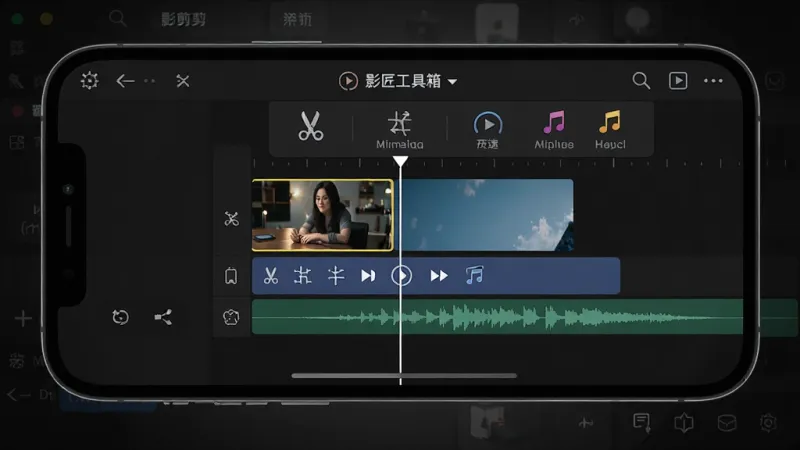Image resolution: width=800 pixels, height=450 pixels.
Task: Click the circled play button in the blue track
Action: coord(402,276)
